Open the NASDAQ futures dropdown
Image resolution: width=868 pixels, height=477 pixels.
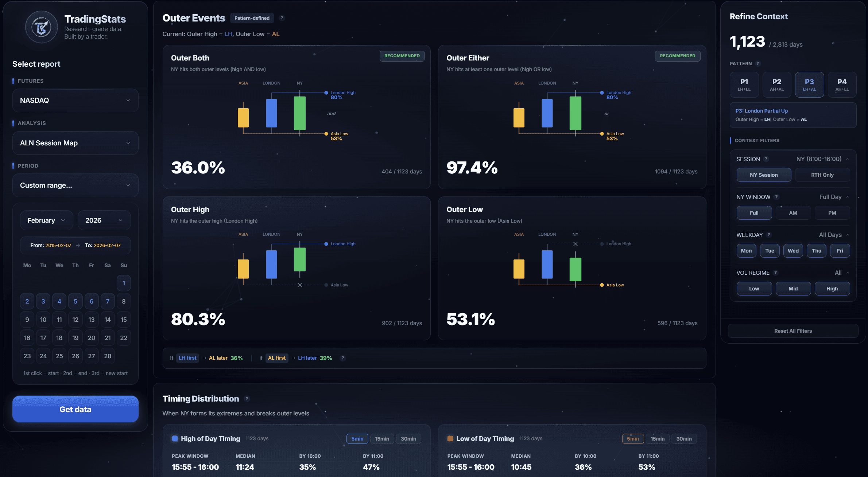point(75,100)
